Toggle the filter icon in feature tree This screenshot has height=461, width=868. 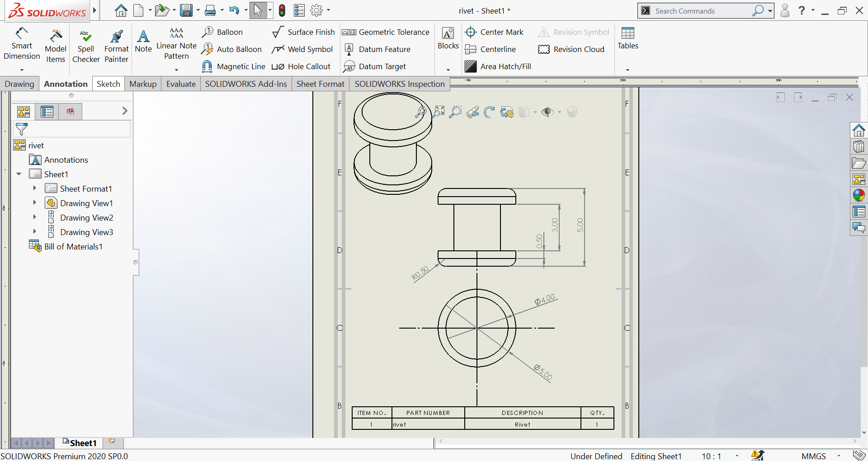22,129
